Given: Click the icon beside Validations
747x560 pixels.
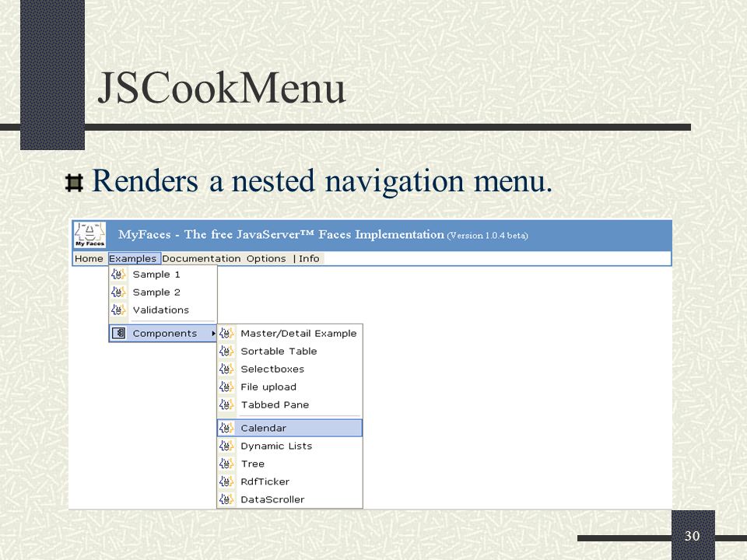Looking at the screenshot, I should tap(118, 310).
